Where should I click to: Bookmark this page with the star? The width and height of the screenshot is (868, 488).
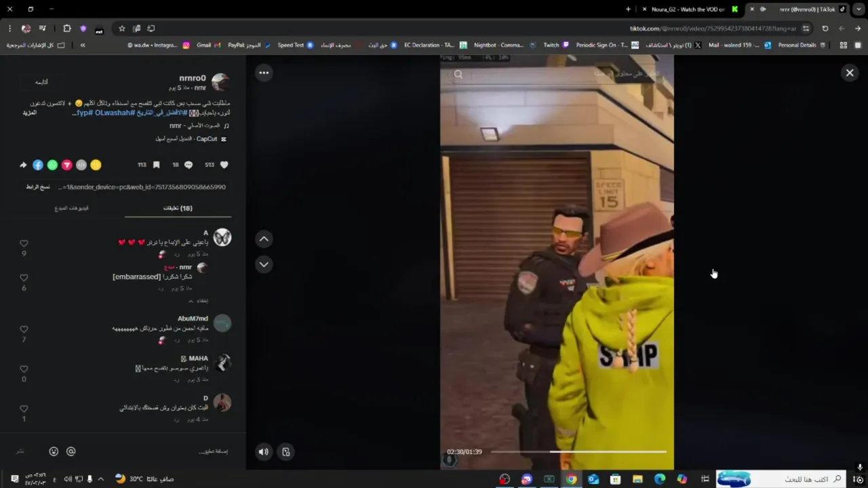122,28
